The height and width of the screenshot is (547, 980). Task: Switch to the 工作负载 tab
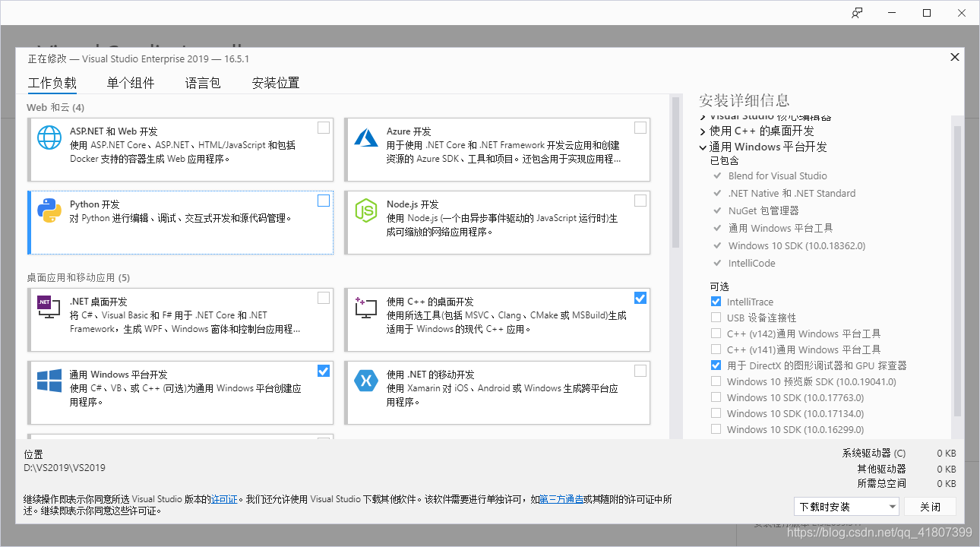[x=52, y=83]
